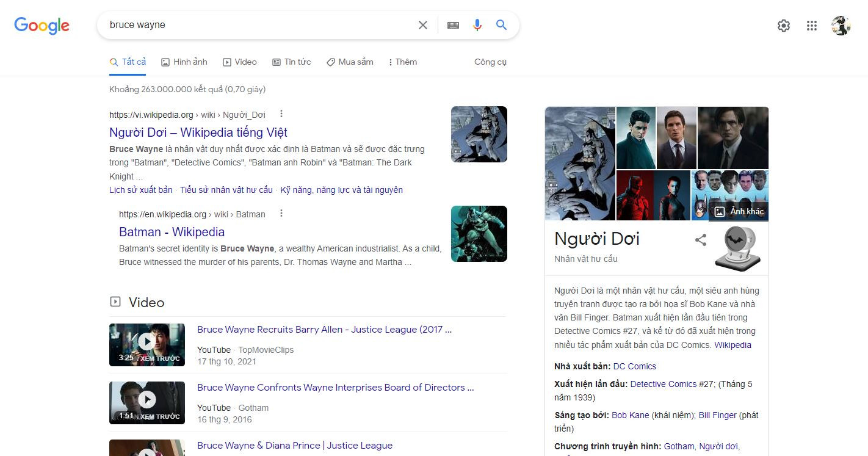Open Batman - Wikipedia result

tap(172, 232)
